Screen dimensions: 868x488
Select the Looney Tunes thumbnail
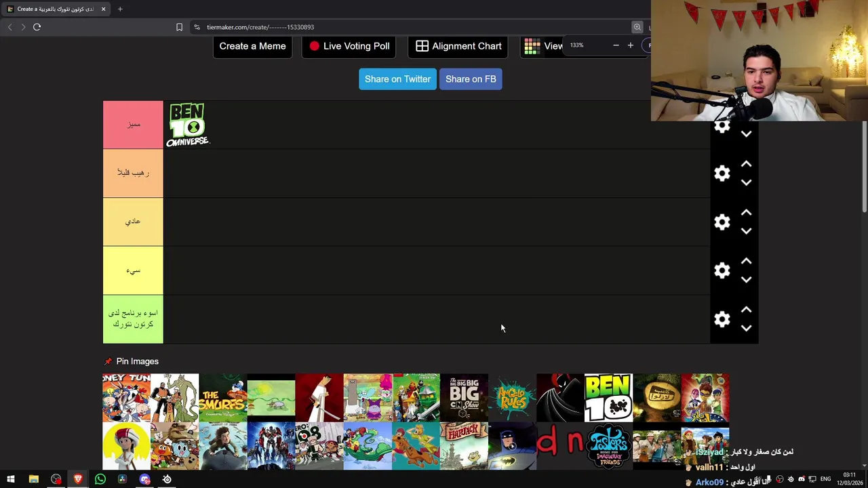pyautogui.click(x=127, y=398)
